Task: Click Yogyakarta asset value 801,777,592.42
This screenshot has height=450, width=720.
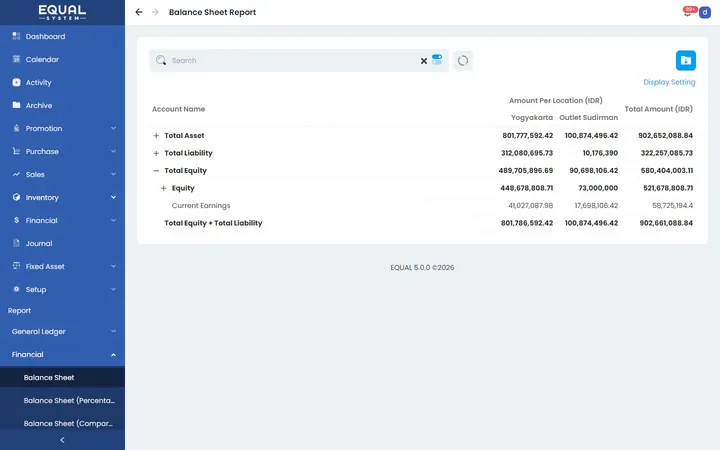Action: coord(528,135)
